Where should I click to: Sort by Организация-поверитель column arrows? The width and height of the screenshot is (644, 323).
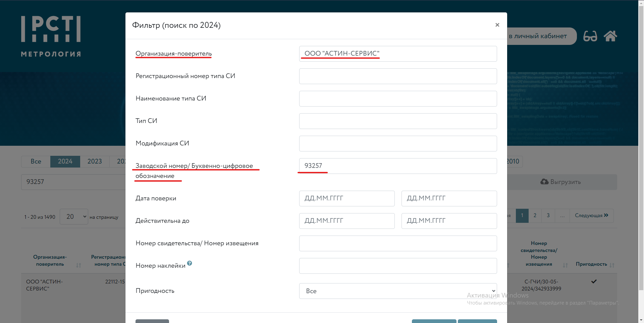click(78, 265)
